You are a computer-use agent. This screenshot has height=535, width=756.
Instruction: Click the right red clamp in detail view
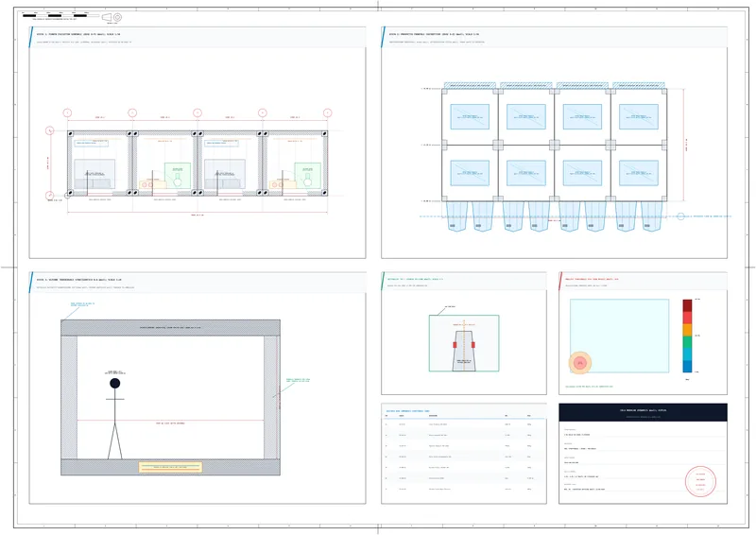click(473, 345)
